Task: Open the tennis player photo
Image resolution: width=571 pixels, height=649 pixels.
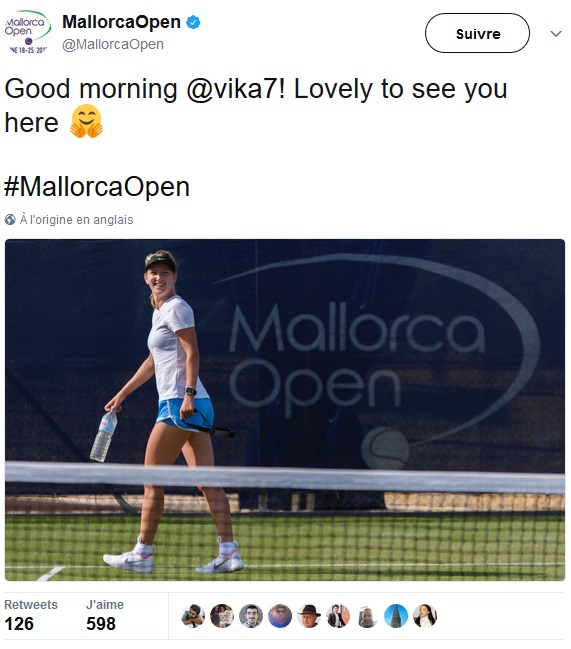Action: [285, 410]
